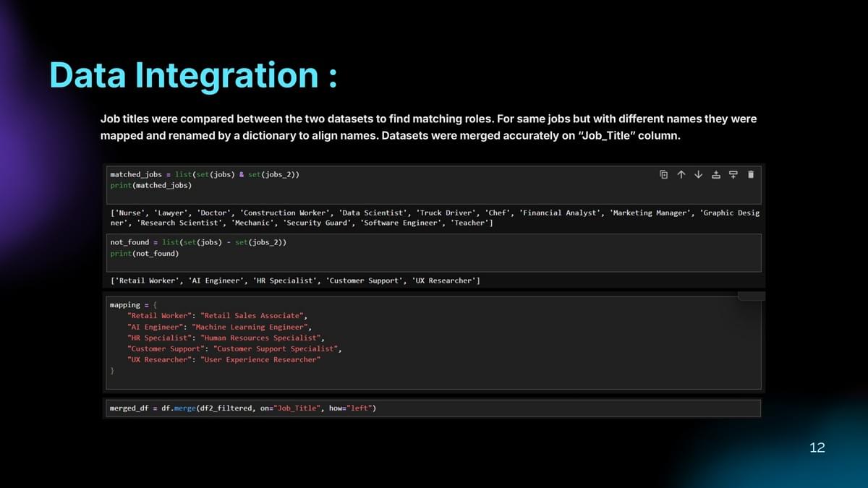Click the mapping dictionary code cell
868x488 pixels.
[433, 343]
